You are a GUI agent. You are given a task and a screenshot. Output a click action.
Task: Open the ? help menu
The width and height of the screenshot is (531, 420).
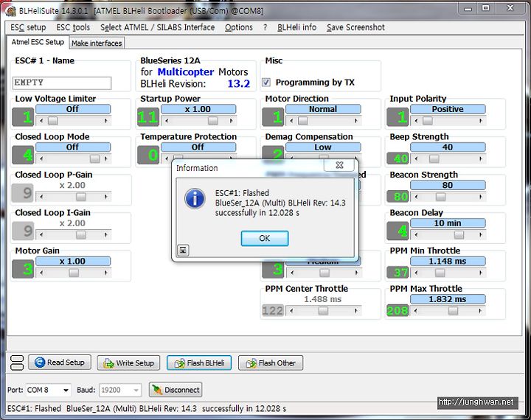265,27
